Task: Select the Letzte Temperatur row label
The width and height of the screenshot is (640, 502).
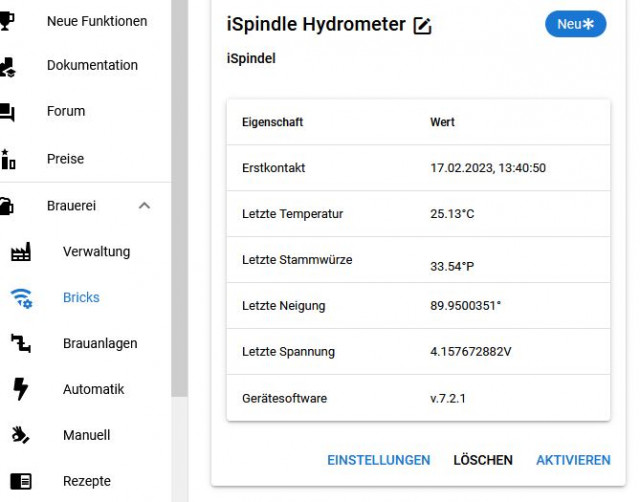Action: coord(292,214)
